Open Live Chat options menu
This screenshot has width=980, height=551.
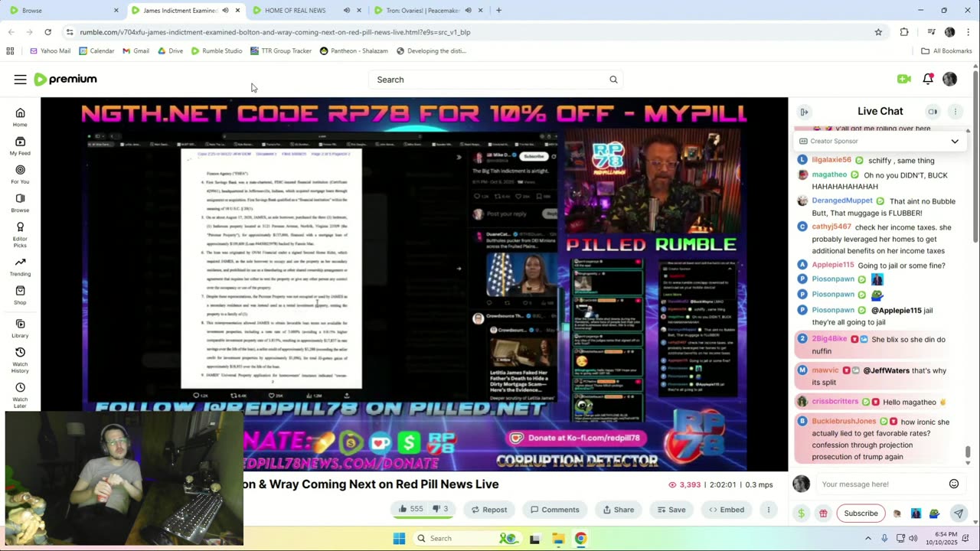(x=955, y=112)
